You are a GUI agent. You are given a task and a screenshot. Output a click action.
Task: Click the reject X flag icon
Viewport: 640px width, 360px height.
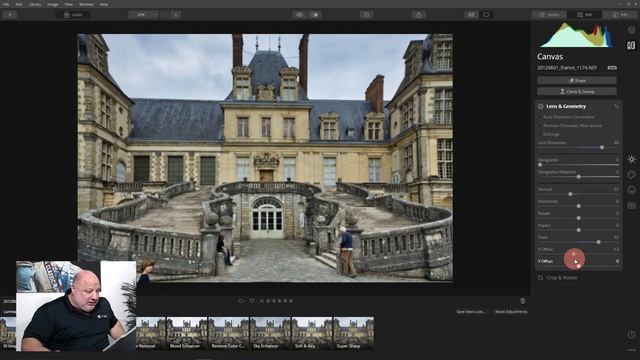pos(262,301)
